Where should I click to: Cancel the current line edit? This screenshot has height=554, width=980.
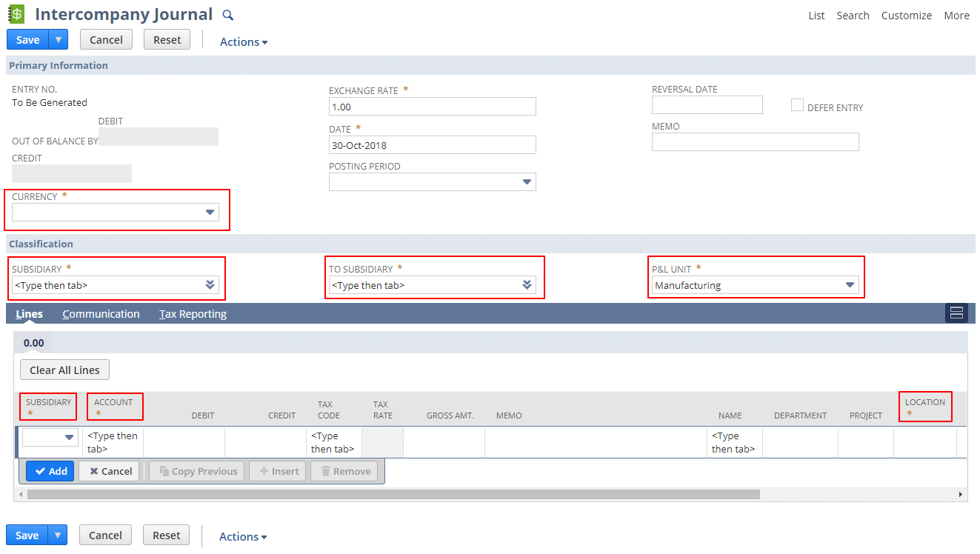pos(109,471)
